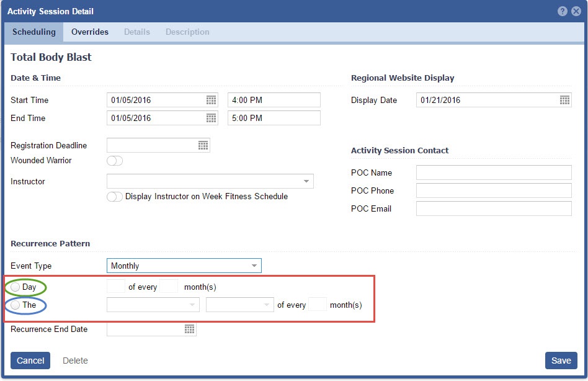Open the Registration Deadline calendar icon
Image resolution: width=588 pixels, height=381 pixels.
coord(203,145)
